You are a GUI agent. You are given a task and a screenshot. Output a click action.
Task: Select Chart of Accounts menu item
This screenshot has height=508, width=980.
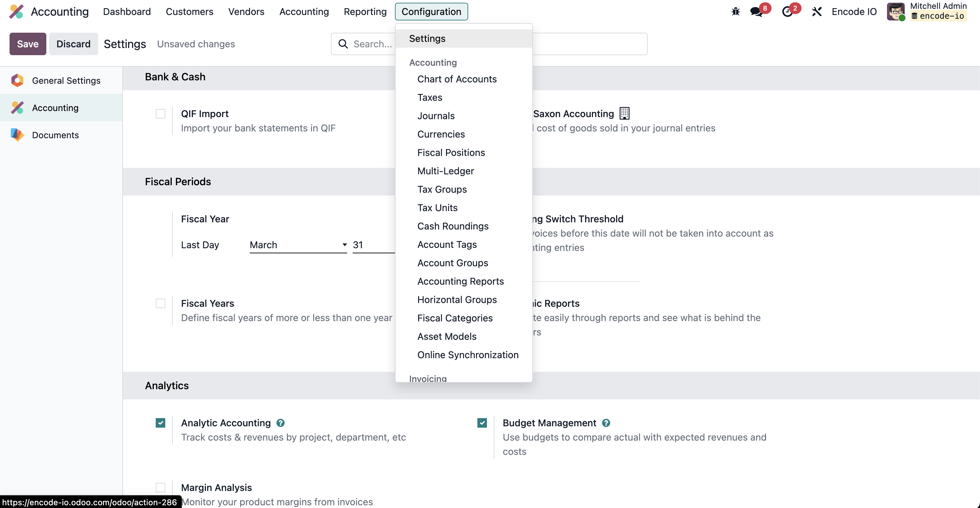point(457,79)
